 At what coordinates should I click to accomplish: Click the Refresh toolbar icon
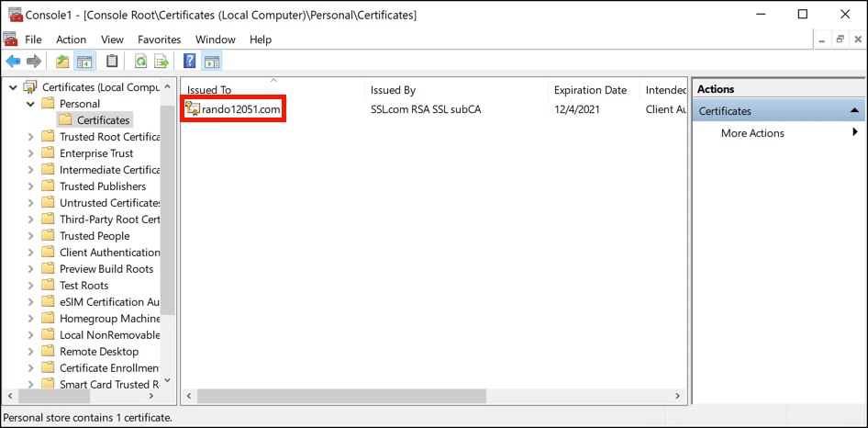tap(140, 62)
